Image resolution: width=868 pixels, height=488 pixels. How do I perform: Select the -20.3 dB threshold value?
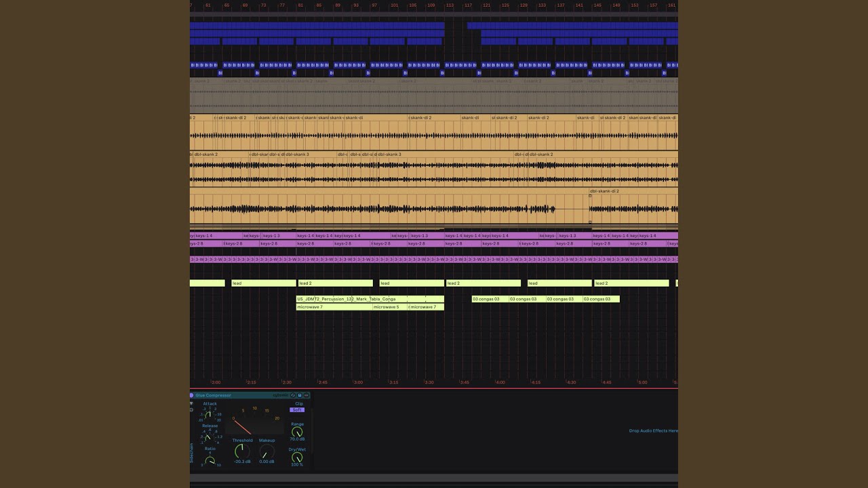pos(242,462)
